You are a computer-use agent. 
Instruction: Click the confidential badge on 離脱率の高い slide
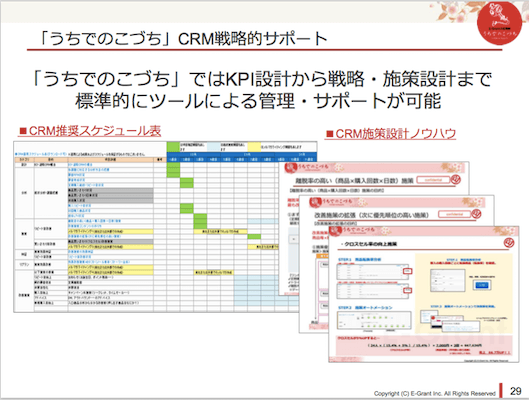(x=433, y=180)
